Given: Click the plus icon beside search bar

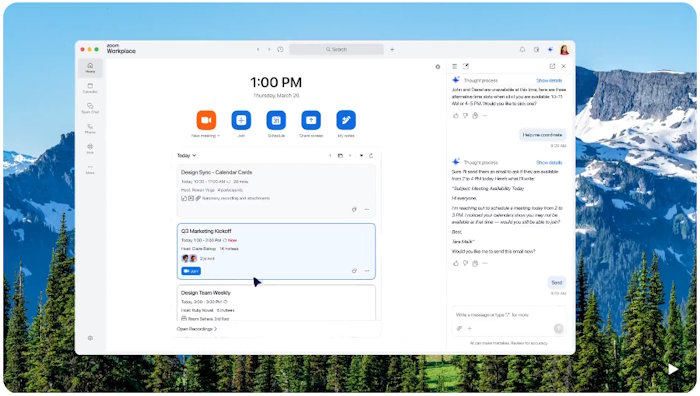Looking at the screenshot, I should [392, 50].
